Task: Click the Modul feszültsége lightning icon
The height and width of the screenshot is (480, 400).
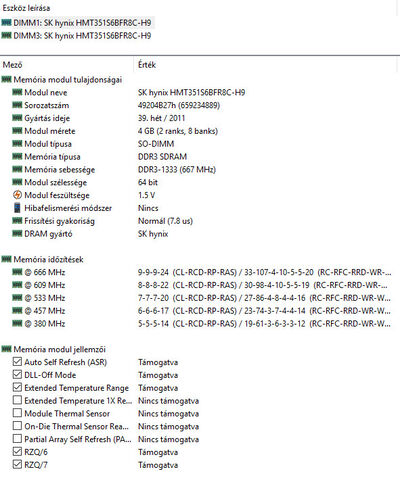Action: click(x=17, y=195)
